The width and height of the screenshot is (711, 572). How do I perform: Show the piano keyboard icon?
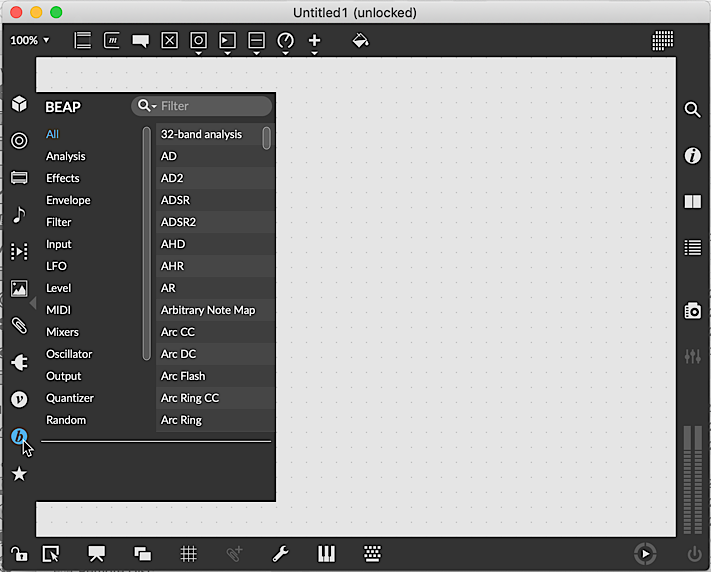pyautogui.click(x=326, y=553)
